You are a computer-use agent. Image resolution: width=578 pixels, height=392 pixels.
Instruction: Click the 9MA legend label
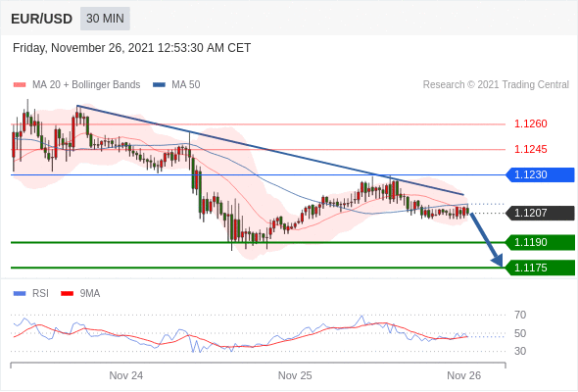(90, 294)
